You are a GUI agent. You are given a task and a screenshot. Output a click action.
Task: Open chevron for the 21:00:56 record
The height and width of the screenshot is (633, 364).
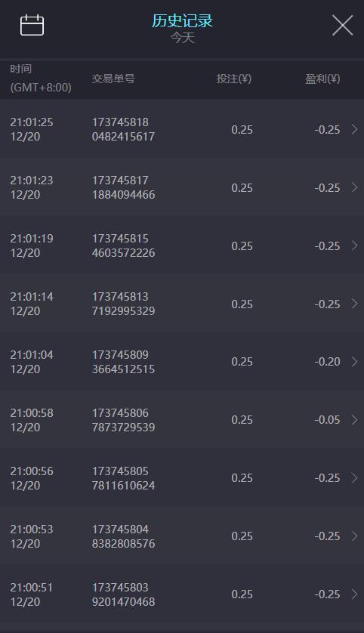(354, 478)
